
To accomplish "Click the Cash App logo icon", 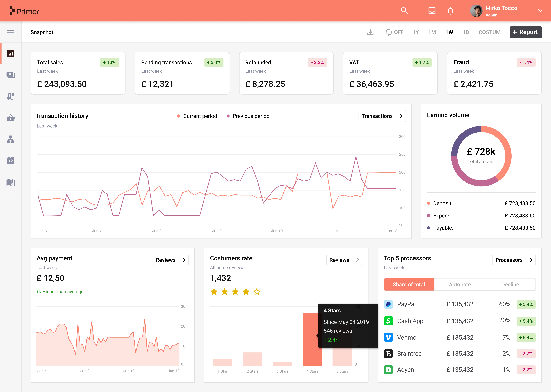I will [x=388, y=321].
